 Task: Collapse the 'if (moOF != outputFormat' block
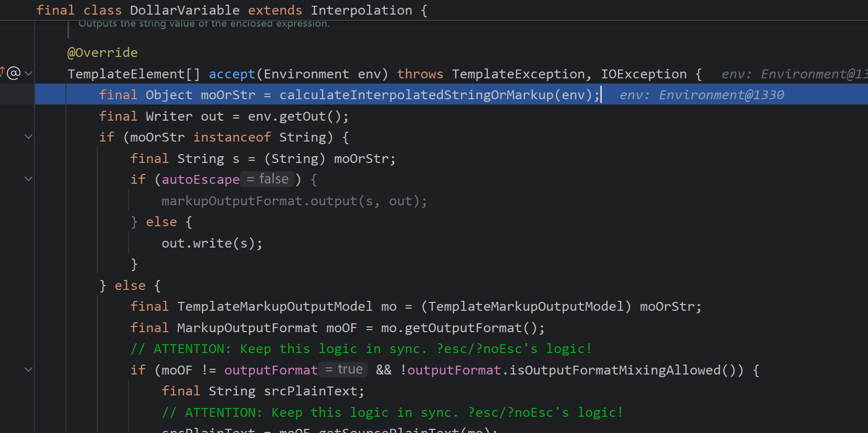click(x=29, y=370)
